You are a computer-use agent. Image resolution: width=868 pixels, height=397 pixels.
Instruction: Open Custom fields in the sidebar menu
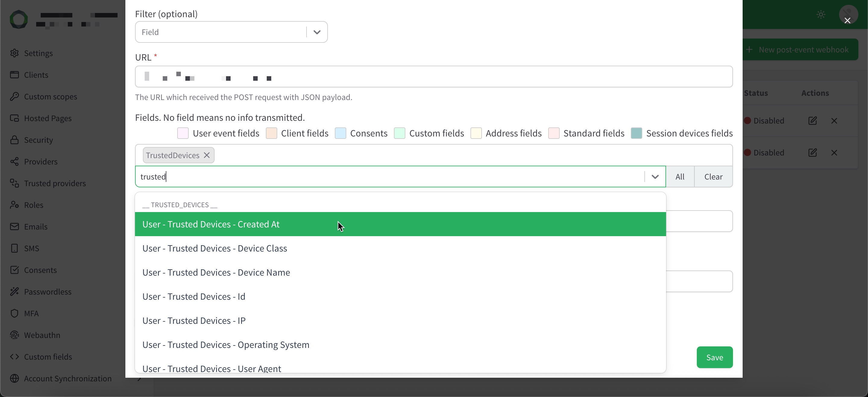48,357
